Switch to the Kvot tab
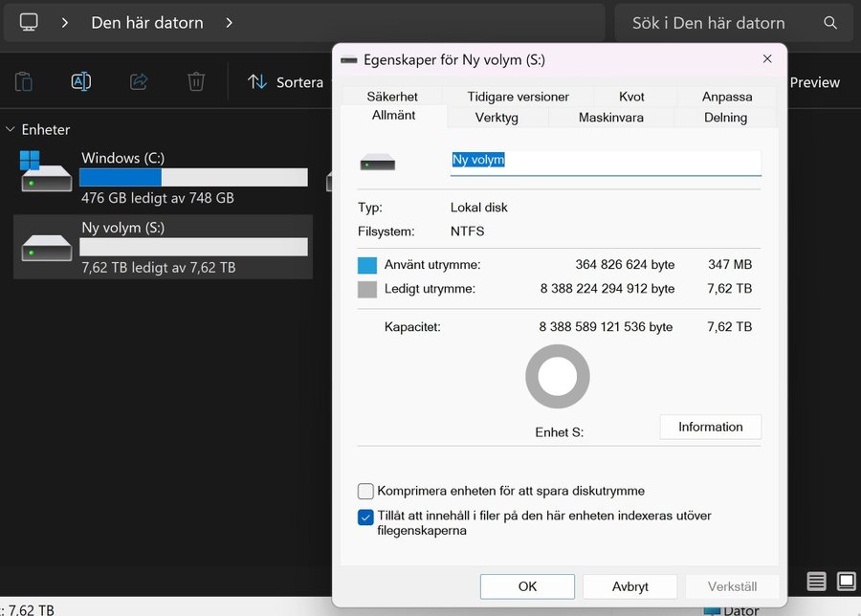This screenshot has width=861, height=616. 631,97
